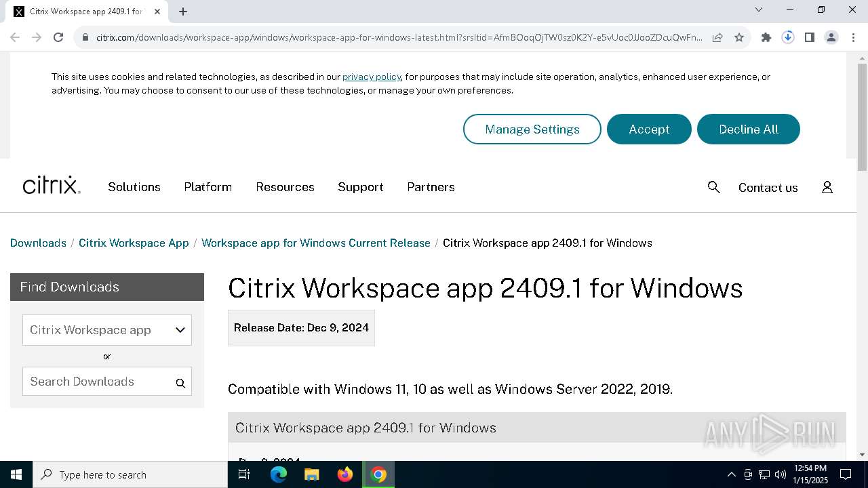
Task: Launch Firefox from taskbar
Action: click(345, 474)
